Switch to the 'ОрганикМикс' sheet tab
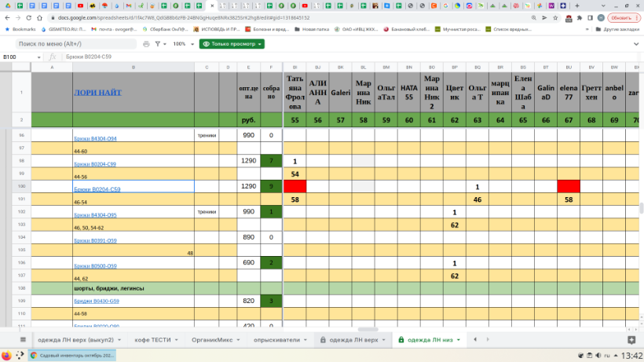Screen dimensions: 644x362 (x=215, y=340)
